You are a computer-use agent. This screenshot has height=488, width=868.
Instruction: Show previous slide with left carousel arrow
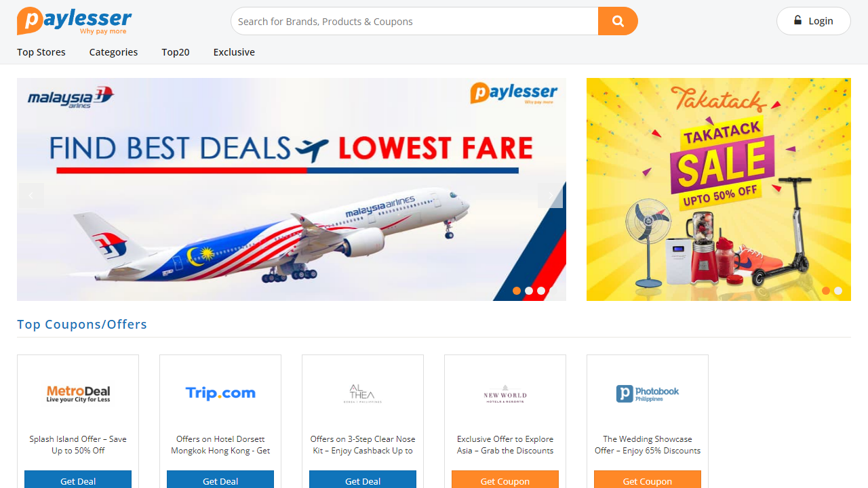tap(31, 195)
